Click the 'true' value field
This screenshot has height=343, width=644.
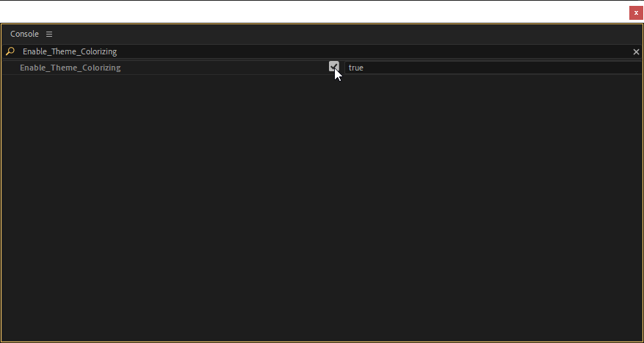coord(493,68)
